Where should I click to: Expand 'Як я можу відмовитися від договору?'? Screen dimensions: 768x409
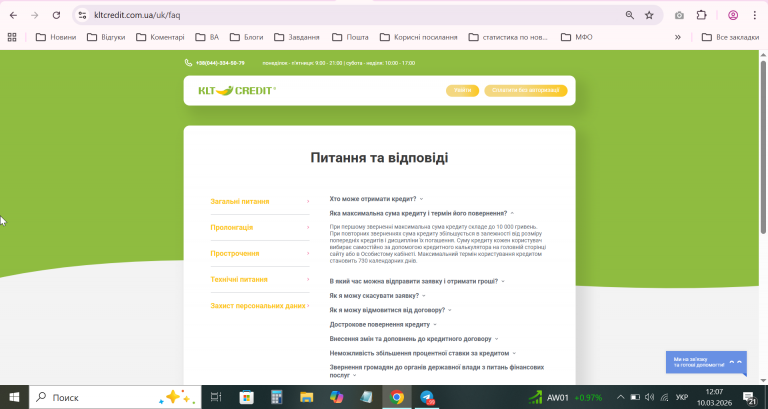[x=390, y=310]
